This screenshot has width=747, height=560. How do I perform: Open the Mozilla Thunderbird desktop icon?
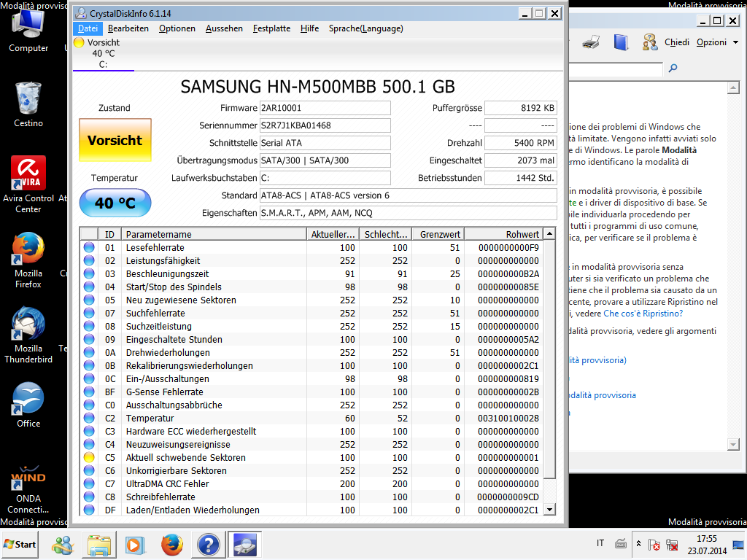coord(28,335)
